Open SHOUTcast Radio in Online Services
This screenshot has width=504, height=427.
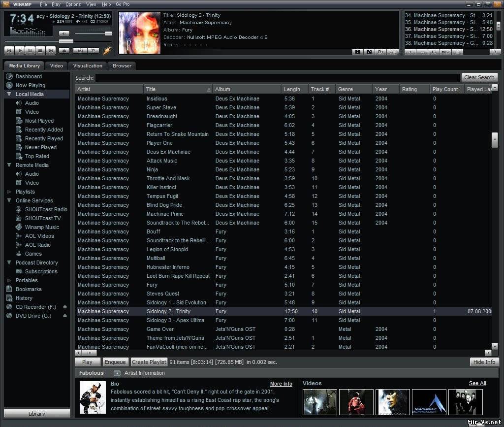point(46,209)
